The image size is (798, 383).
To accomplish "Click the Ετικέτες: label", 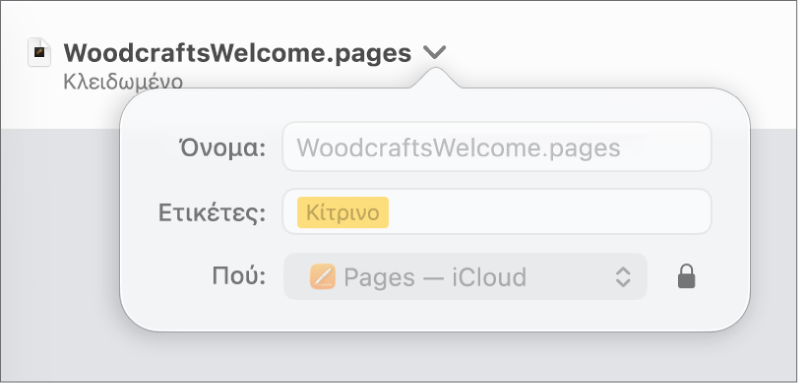I will tap(212, 213).
